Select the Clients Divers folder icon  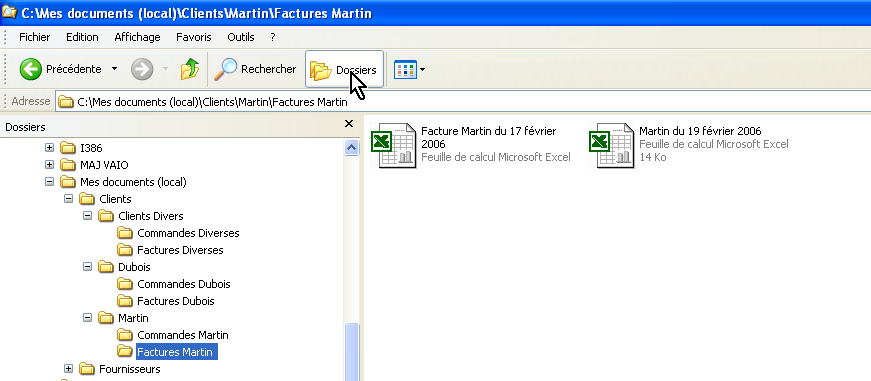pyautogui.click(x=106, y=215)
